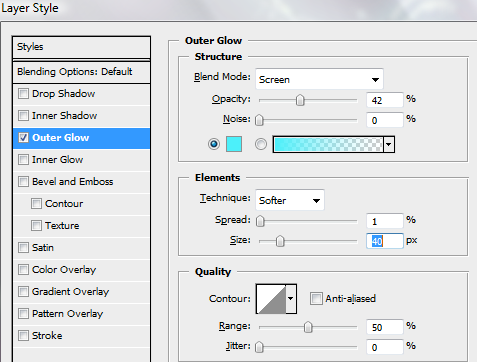This screenshot has width=477, height=362.
Task: Enable the Gradient Overlay checkbox
Action: click(x=23, y=292)
